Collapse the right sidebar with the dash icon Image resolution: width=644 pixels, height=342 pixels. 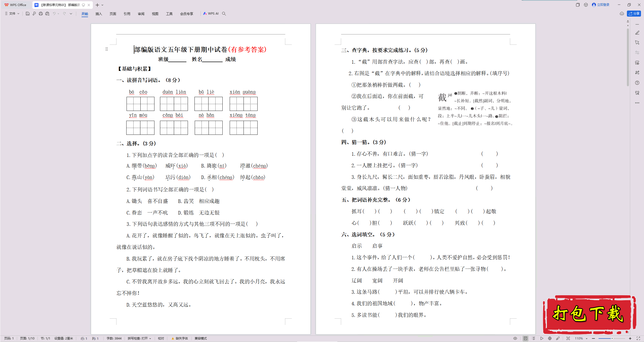[x=637, y=24]
